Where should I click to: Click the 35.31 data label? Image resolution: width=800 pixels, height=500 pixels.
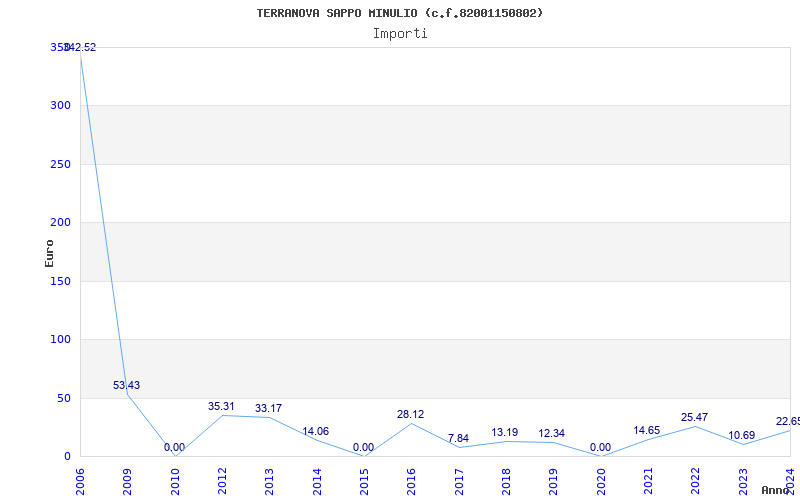(x=221, y=407)
